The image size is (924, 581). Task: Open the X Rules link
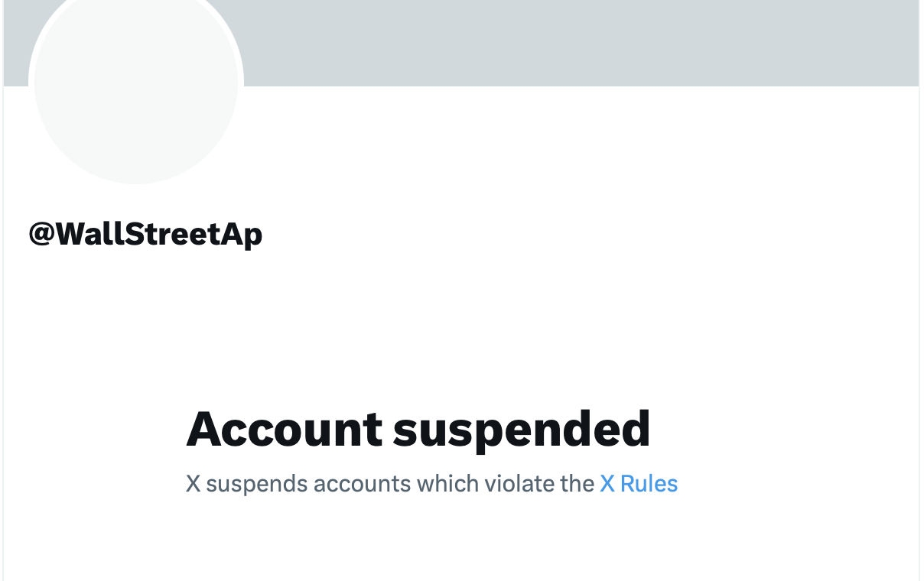[639, 484]
